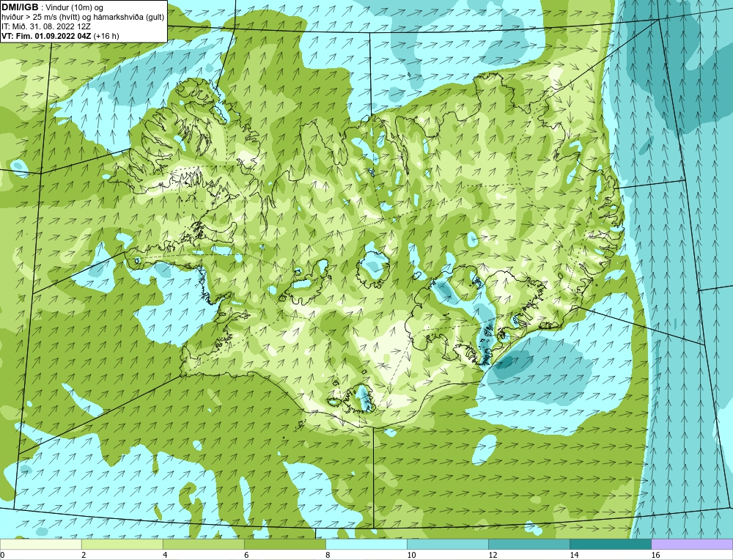Click the 'DMI/IGB' title text
733x560 pixels.
click(x=20, y=7)
